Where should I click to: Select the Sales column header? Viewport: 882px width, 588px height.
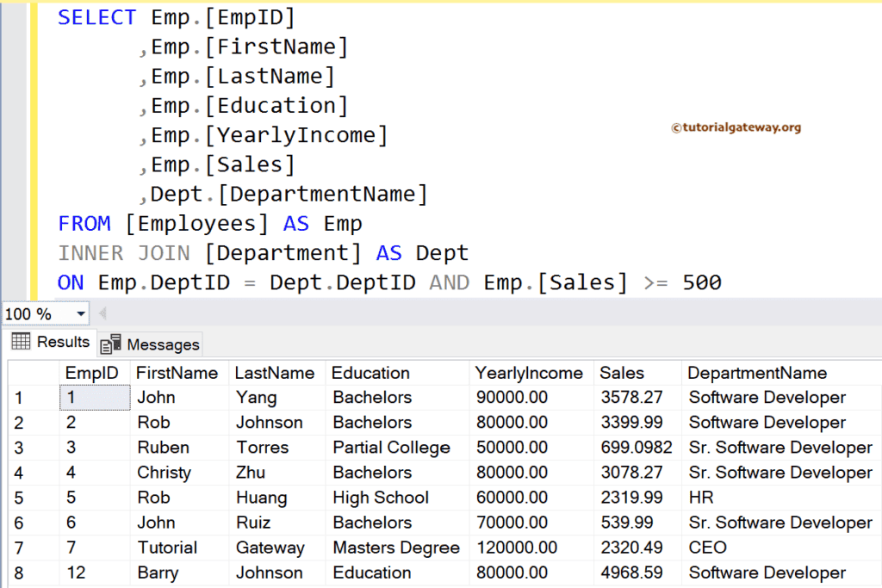coord(617,372)
